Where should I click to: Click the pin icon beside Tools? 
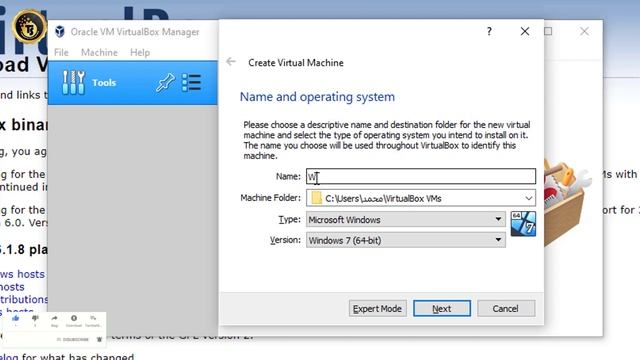tap(165, 82)
